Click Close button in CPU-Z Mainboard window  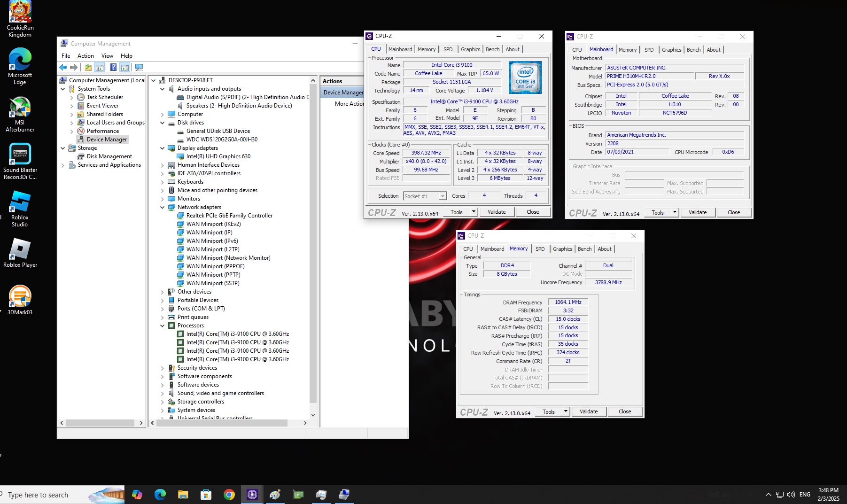[x=734, y=212]
